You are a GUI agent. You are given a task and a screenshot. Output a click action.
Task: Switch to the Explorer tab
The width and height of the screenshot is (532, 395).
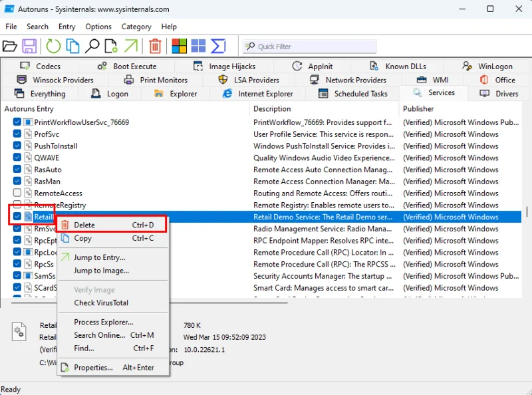[176, 94]
